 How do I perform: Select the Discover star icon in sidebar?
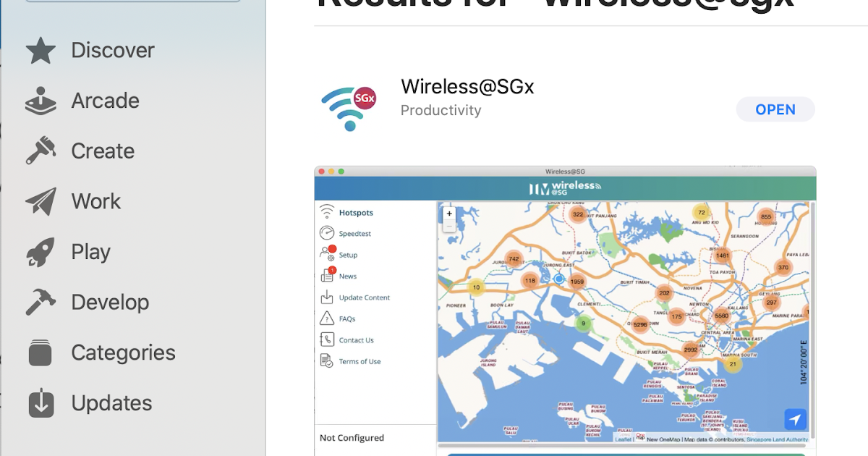(x=41, y=50)
